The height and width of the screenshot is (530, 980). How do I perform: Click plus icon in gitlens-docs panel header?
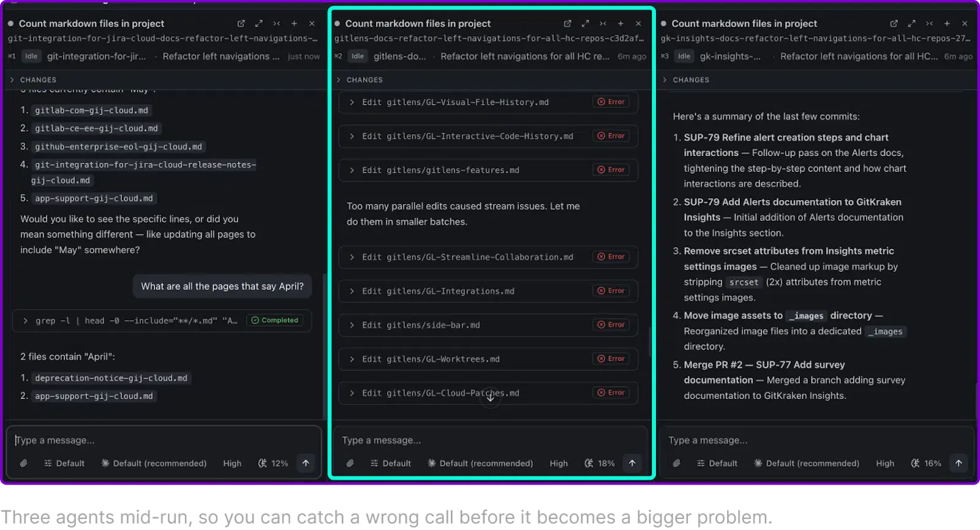point(620,23)
